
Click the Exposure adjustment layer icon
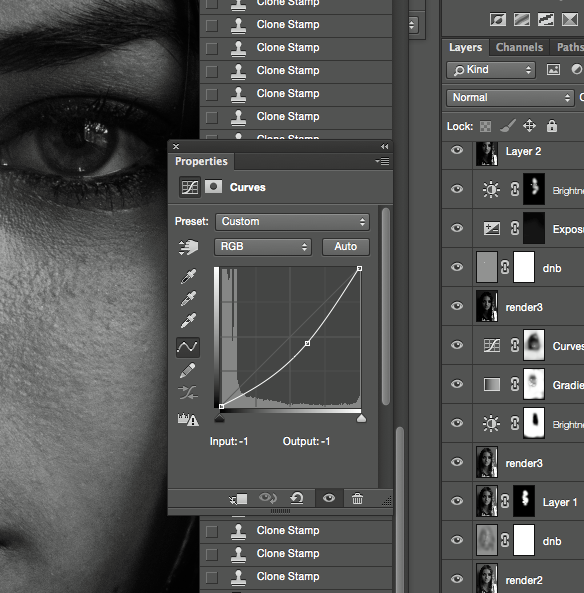[x=492, y=228]
